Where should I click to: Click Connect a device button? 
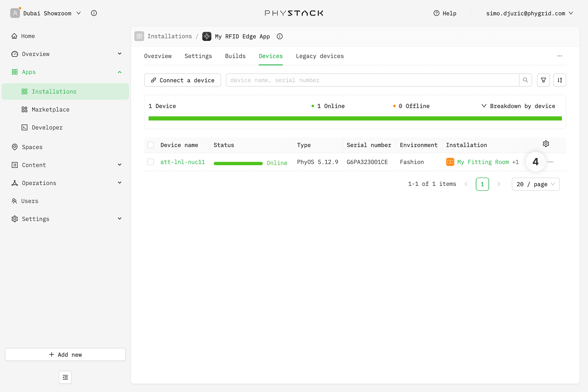[x=183, y=80]
